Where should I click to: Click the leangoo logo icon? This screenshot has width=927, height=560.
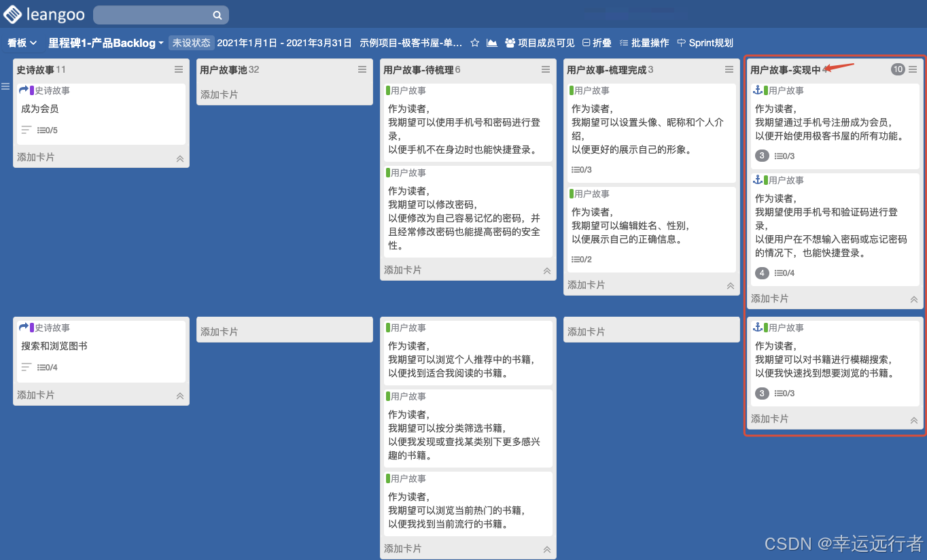tap(12, 14)
